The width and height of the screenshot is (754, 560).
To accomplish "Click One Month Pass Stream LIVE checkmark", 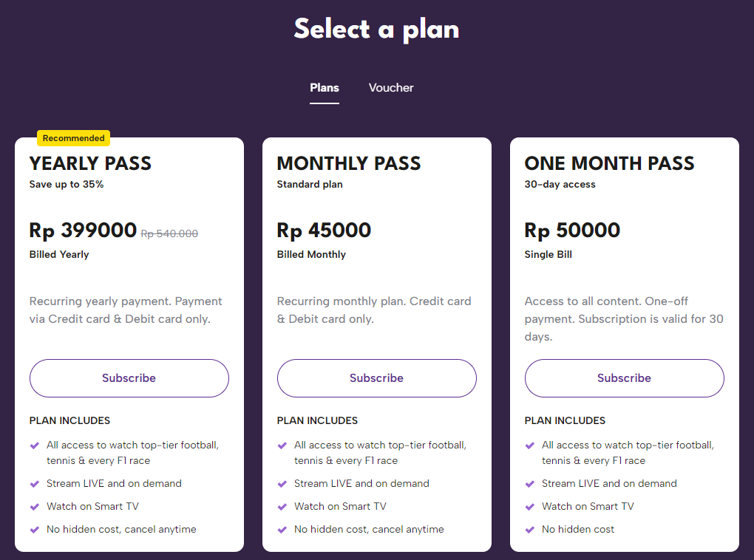I will tap(529, 484).
